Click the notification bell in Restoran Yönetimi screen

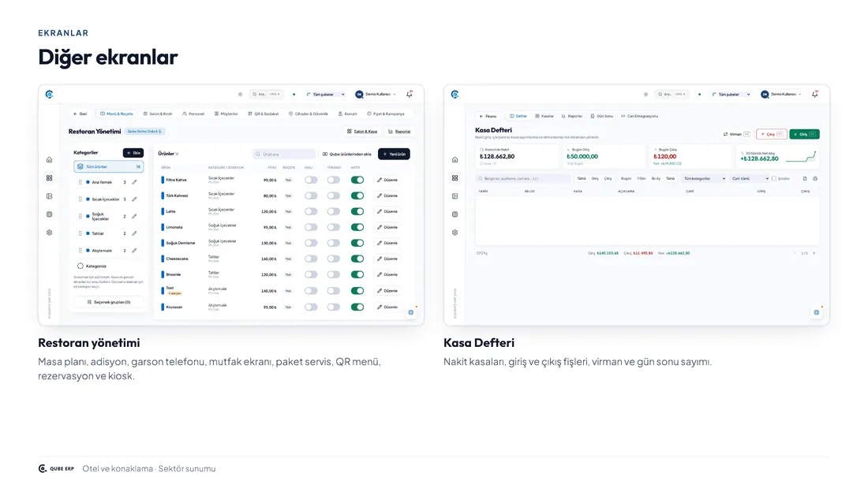(409, 94)
